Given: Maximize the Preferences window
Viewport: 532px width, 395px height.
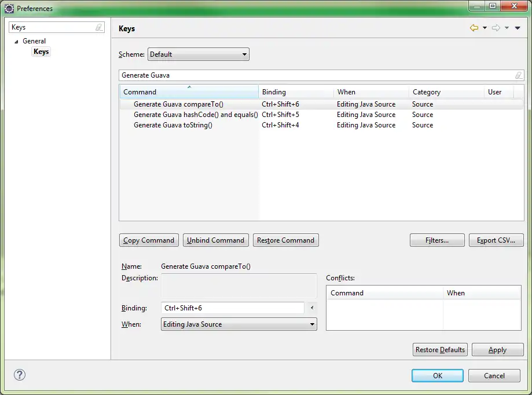Looking at the screenshot, I should coord(493,6).
